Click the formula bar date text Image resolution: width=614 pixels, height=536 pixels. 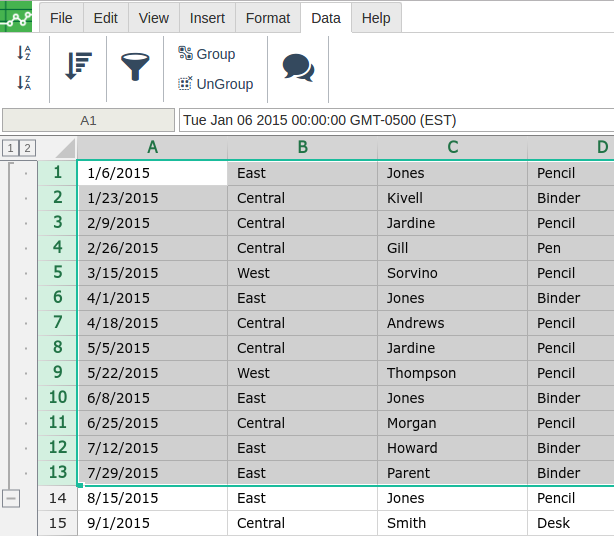pos(320,120)
